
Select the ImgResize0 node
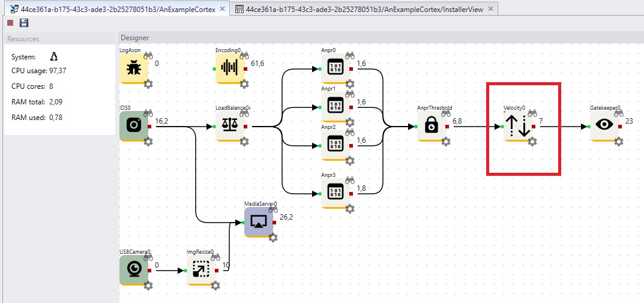(x=201, y=270)
